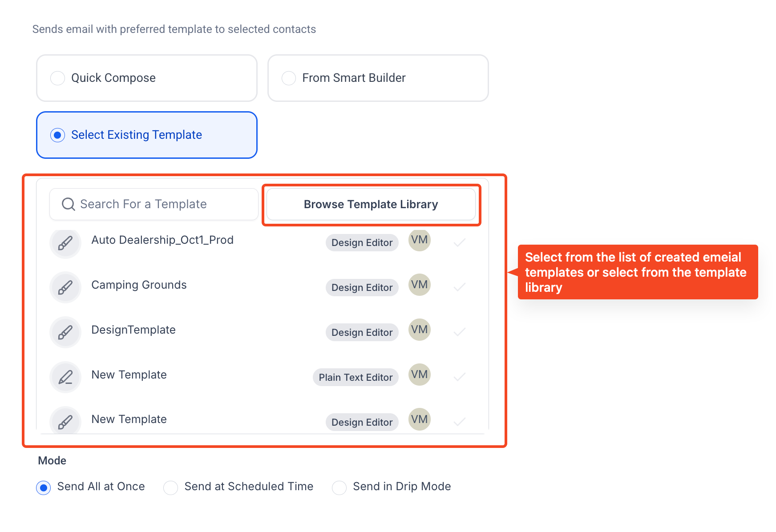Select Existing Template radio option
This screenshot has width=776, height=532.
(x=57, y=135)
